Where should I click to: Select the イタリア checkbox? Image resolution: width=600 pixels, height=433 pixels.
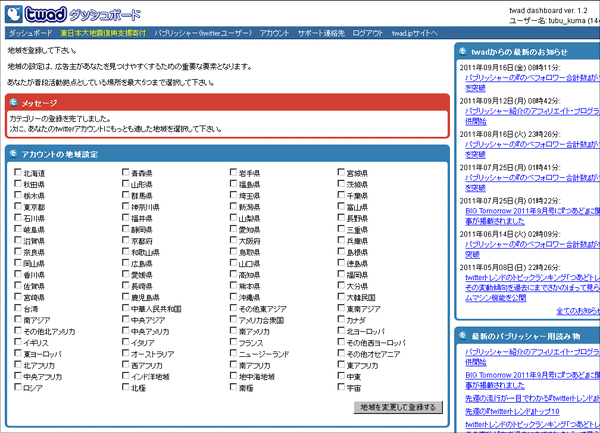tap(126, 342)
